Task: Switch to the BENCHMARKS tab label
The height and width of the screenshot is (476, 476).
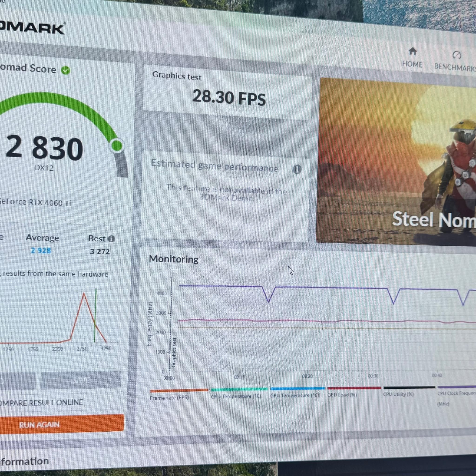Action: pyautogui.click(x=455, y=67)
